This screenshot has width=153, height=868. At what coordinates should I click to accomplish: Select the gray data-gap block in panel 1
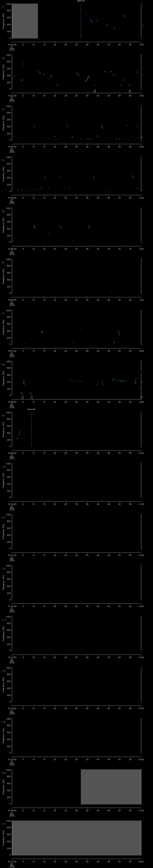click(x=25, y=21)
